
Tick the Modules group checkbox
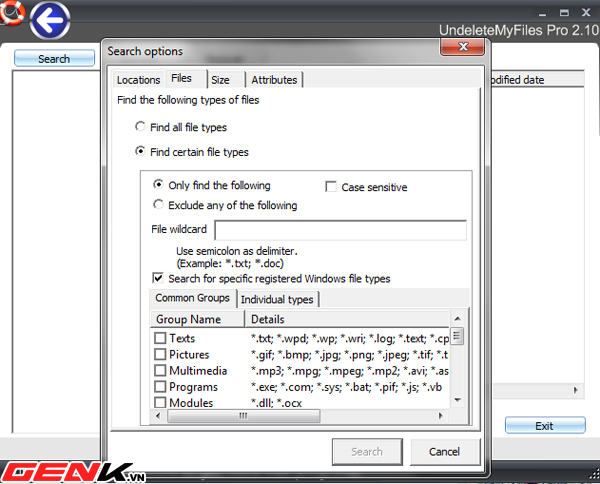(x=160, y=402)
